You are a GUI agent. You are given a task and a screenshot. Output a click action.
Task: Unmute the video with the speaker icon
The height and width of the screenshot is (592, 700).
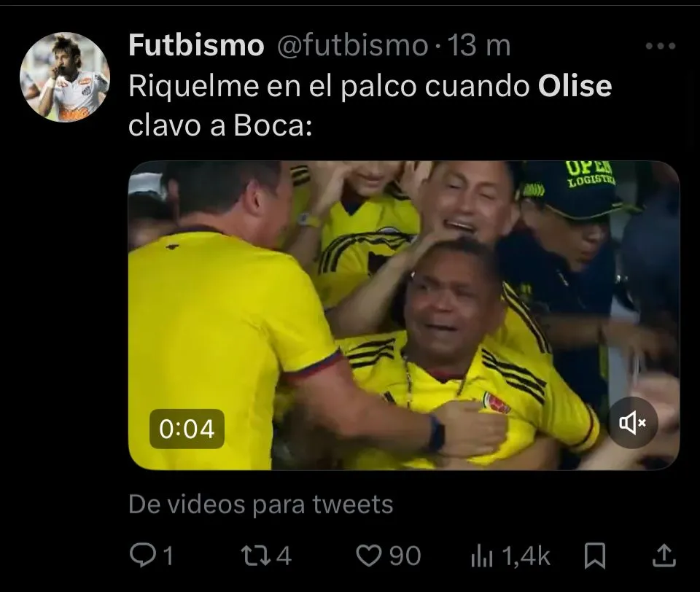(x=633, y=422)
